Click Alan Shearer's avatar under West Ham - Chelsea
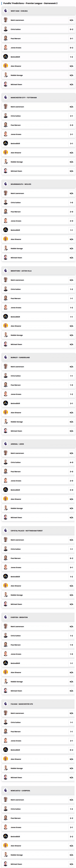The height and width of the screenshot is (868, 76). click(5, 66)
